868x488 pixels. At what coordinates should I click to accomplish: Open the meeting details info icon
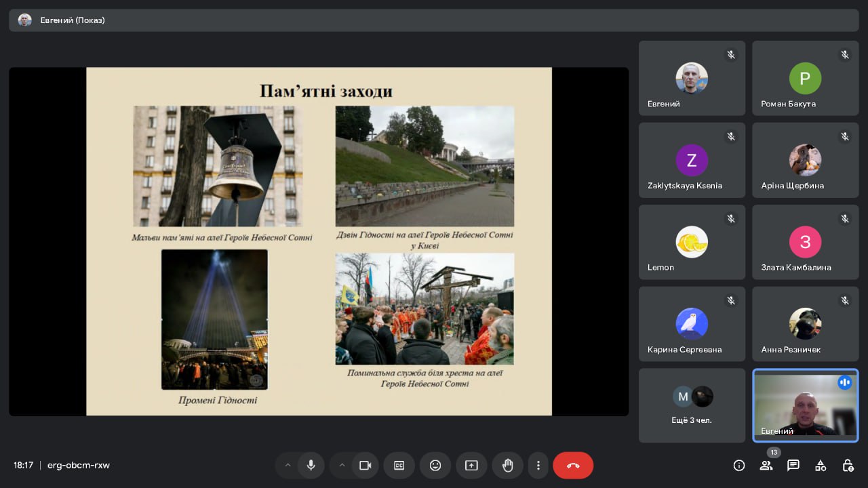pos(739,466)
